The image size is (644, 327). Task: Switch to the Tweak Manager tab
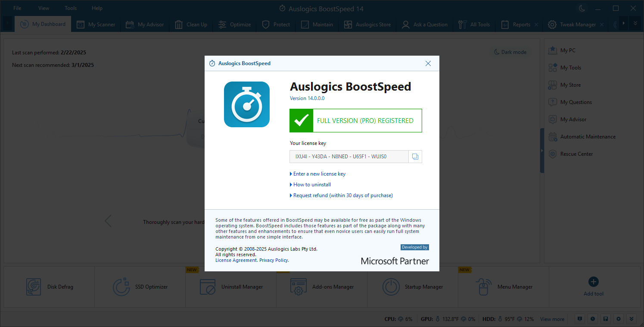pyautogui.click(x=572, y=25)
